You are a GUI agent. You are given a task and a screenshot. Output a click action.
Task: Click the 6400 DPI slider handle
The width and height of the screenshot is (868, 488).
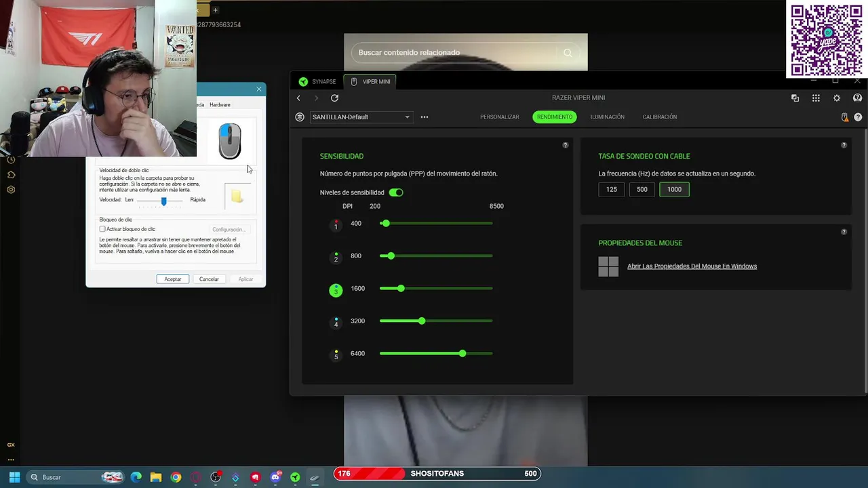click(x=462, y=354)
